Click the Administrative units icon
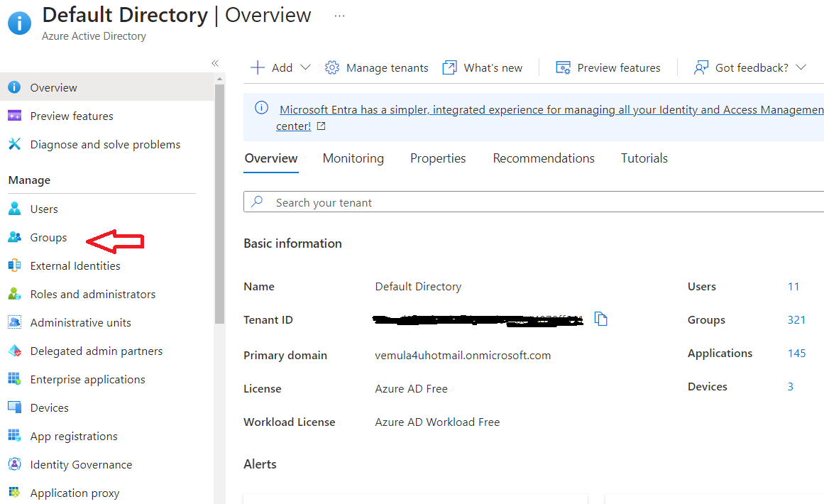 point(15,322)
